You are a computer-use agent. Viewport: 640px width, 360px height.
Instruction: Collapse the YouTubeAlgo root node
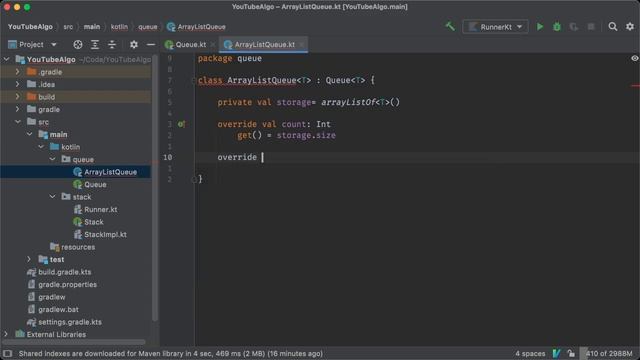(x=7, y=60)
